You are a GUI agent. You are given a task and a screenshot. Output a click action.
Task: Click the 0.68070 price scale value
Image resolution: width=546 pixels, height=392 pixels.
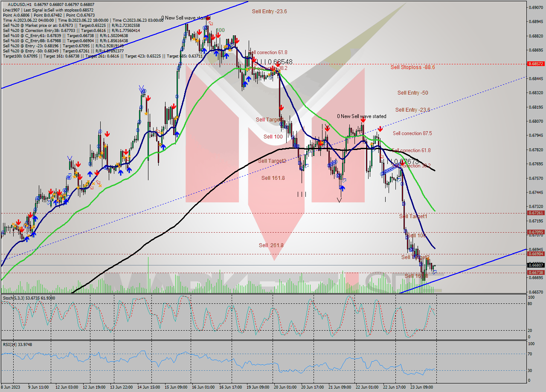536,121
